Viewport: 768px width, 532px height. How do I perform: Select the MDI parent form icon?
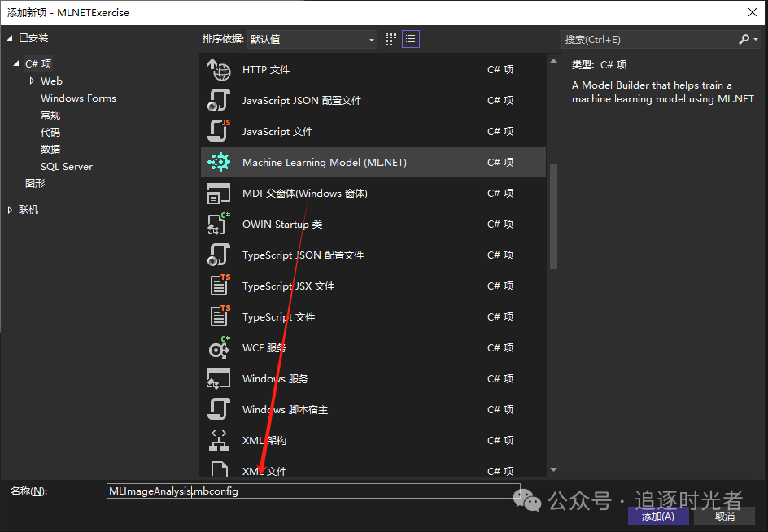[219, 194]
